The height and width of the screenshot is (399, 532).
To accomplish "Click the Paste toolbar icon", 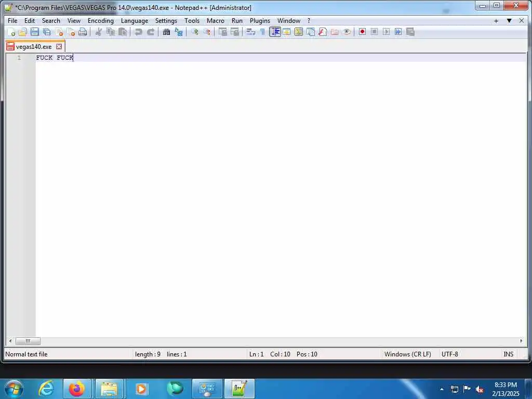I will (x=123, y=32).
